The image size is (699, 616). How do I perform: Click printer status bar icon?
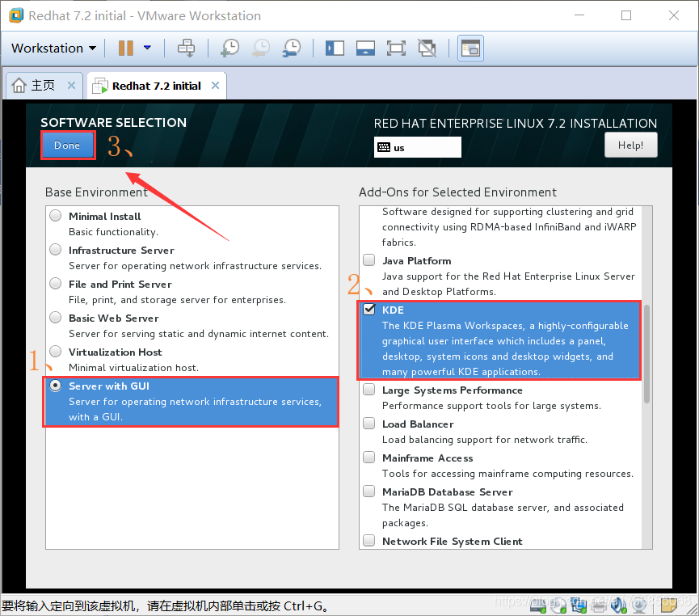[599, 605]
